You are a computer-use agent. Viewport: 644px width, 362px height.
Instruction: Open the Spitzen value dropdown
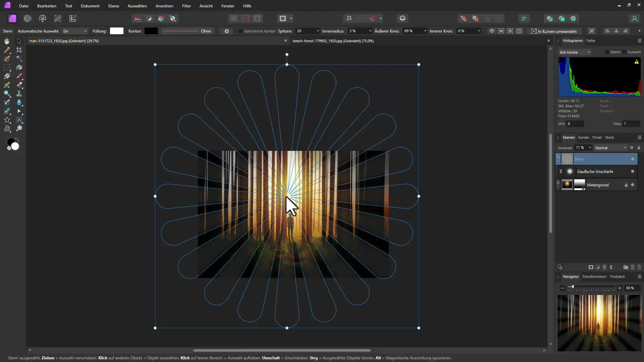point(318,31)
